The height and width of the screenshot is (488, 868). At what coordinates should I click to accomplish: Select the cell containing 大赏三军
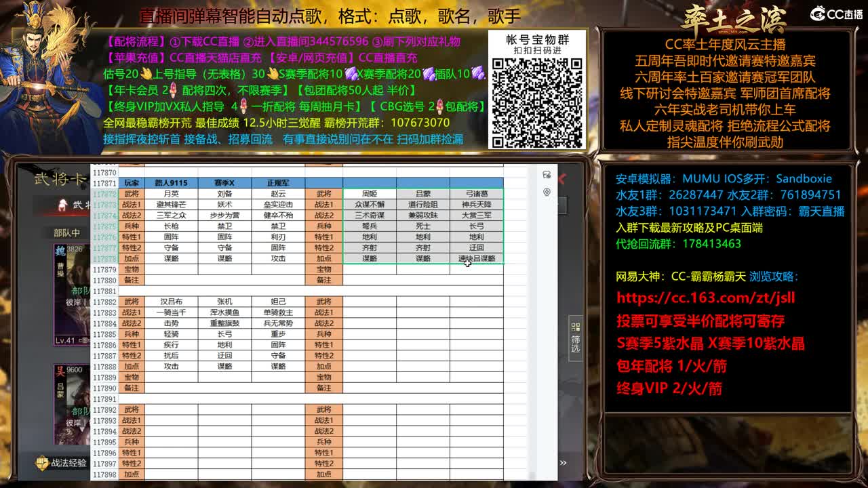(477, 216)
